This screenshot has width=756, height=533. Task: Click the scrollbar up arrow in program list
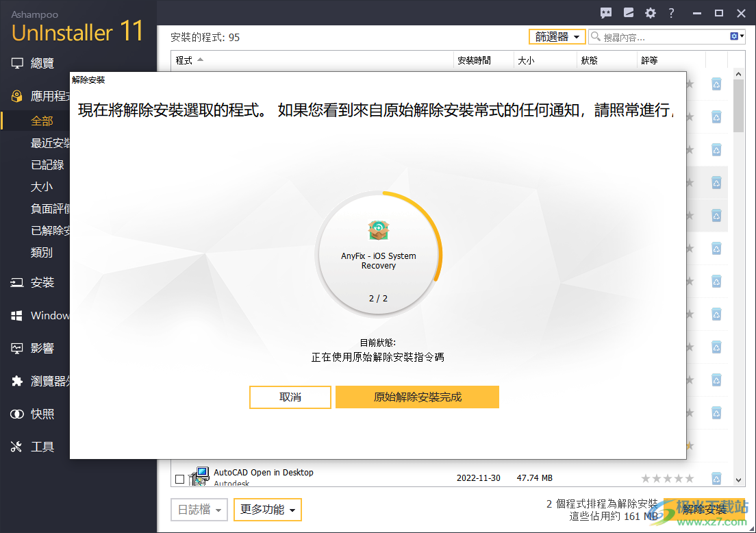click(738, 74)
